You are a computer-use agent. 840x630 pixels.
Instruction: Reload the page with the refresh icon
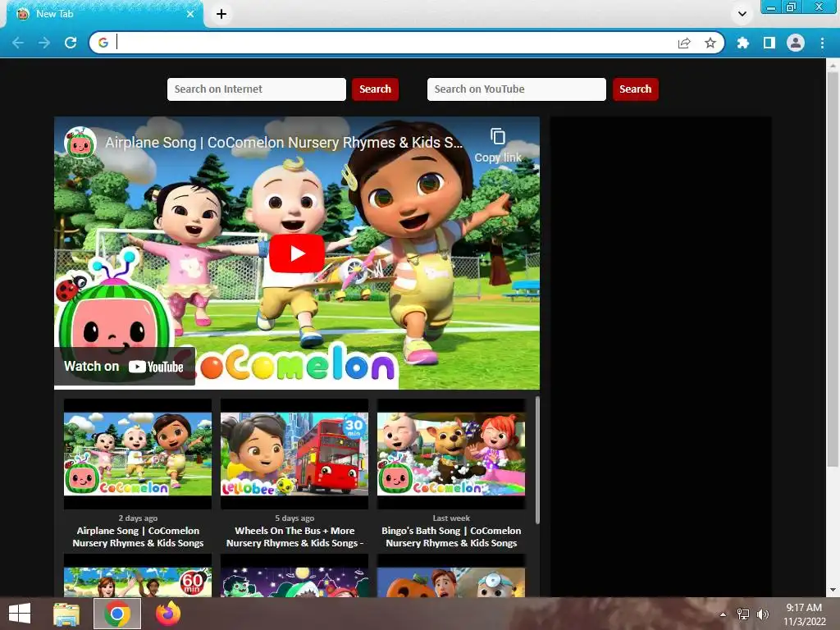click(x=71, y=43)
